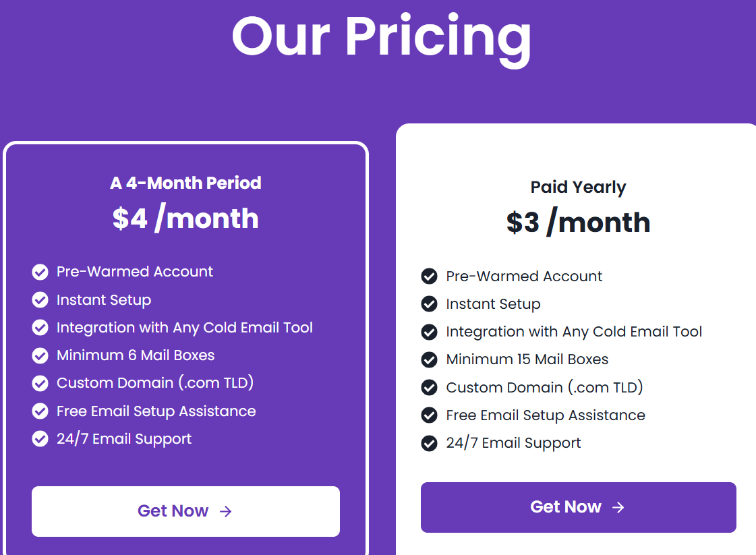Click the checkmark beside 24/7 Email Support on left card
Screen dimensions: 756x555
40,438
